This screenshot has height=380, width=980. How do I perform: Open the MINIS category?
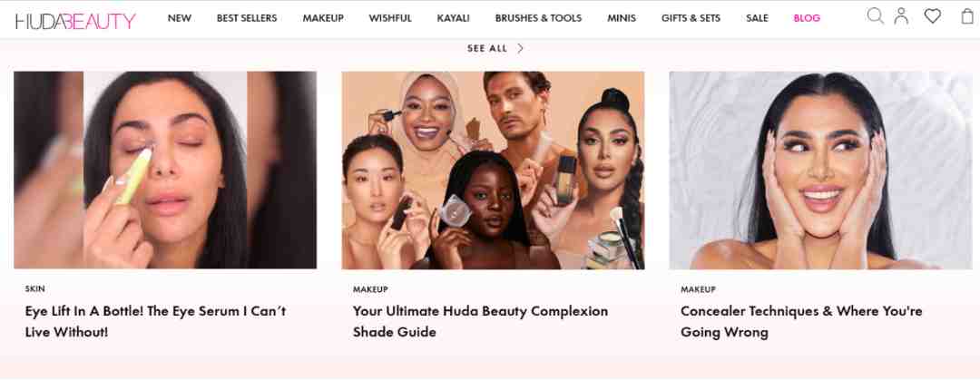point(622,18)
